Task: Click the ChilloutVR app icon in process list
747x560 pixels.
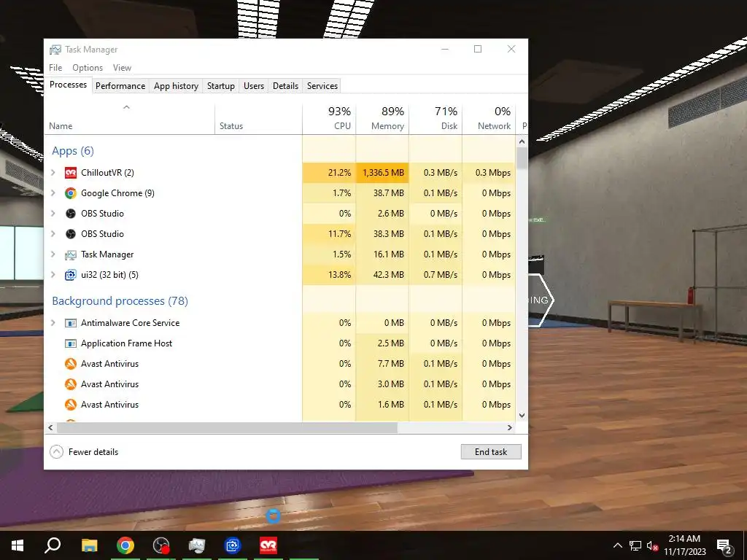Action: point(71,173)
